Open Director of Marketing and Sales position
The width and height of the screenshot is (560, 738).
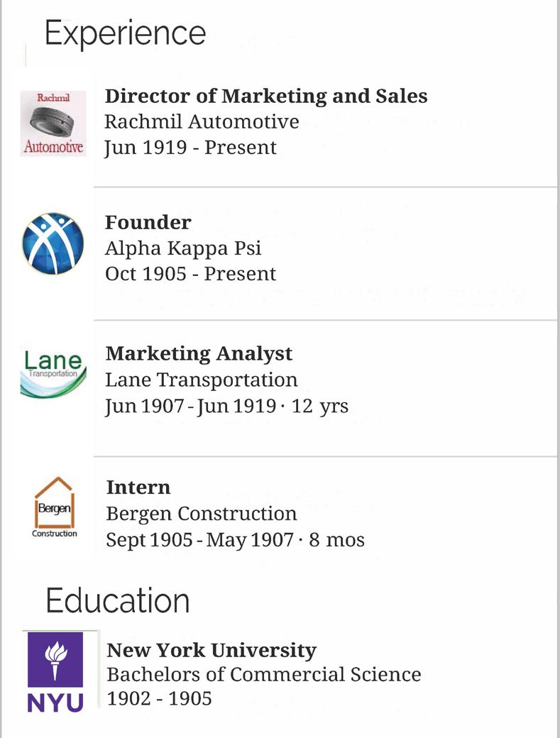(x=266, y=96)
